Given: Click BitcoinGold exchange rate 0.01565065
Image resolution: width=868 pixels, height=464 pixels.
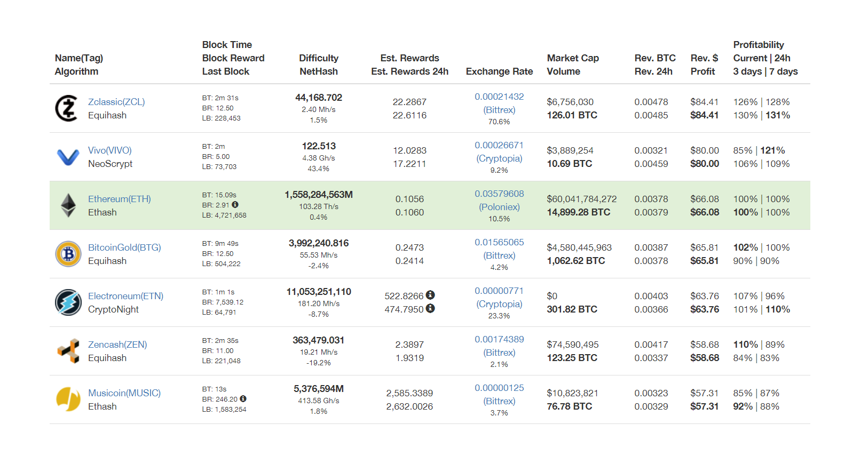Looking at the screenshot, I should (499, 242).
